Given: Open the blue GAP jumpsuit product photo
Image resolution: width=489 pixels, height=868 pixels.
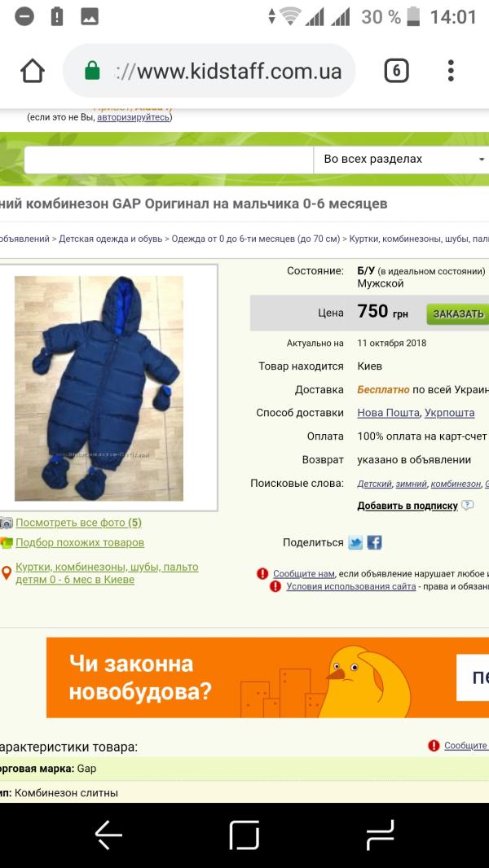Looking at the screenshot, I should pos(99,388).
